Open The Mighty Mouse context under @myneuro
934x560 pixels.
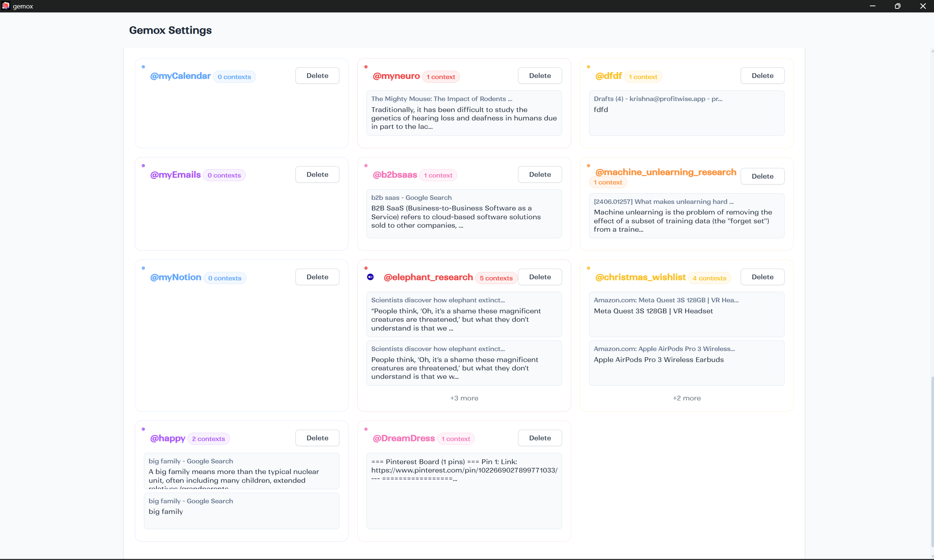point(464,113)
